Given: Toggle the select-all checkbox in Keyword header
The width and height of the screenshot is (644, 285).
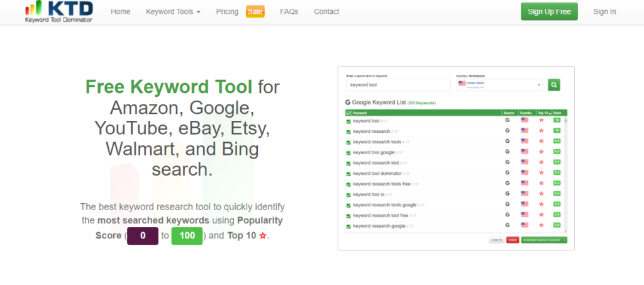Looking at the screenshot, I should (x=348, y=113).
